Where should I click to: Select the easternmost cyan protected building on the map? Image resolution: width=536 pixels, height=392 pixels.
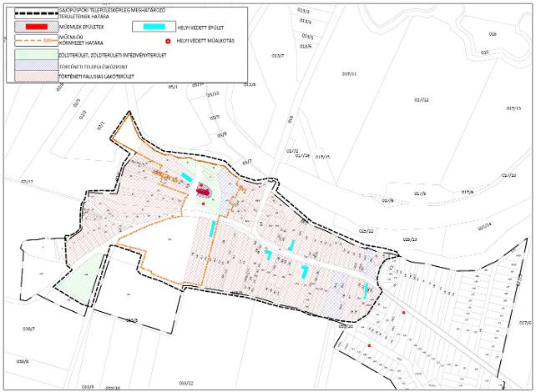[x=367, y=289]
